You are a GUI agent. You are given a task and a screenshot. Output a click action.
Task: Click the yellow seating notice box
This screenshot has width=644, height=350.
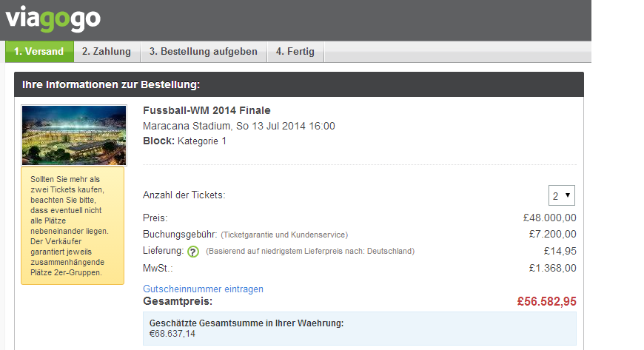(73, 226)
